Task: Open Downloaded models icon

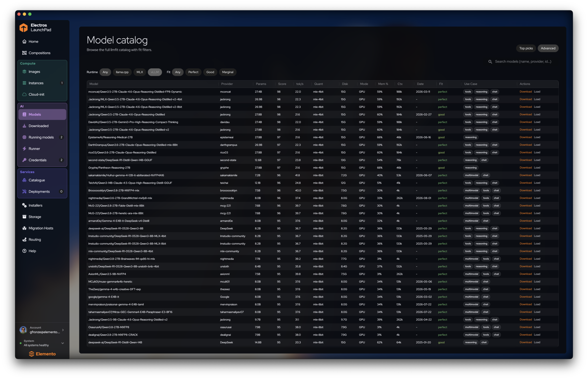Action: pos(24,126)
